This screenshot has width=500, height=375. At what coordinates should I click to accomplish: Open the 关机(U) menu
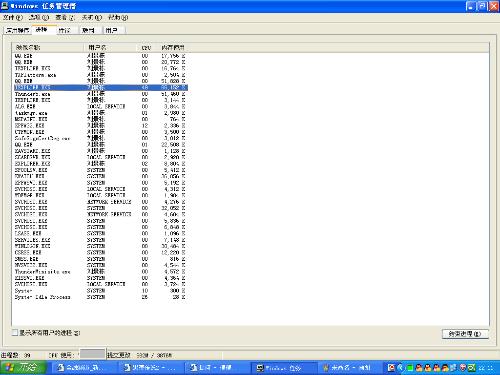click(92, 17)
